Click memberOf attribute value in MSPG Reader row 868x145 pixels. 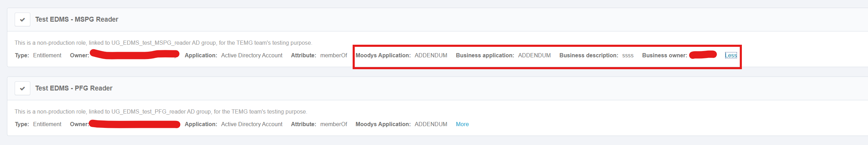tap(333, 55)
